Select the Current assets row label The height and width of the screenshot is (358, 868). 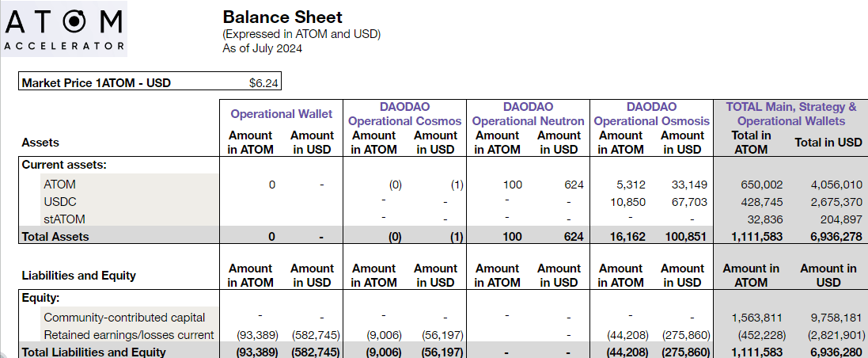[x=64, y=165]
